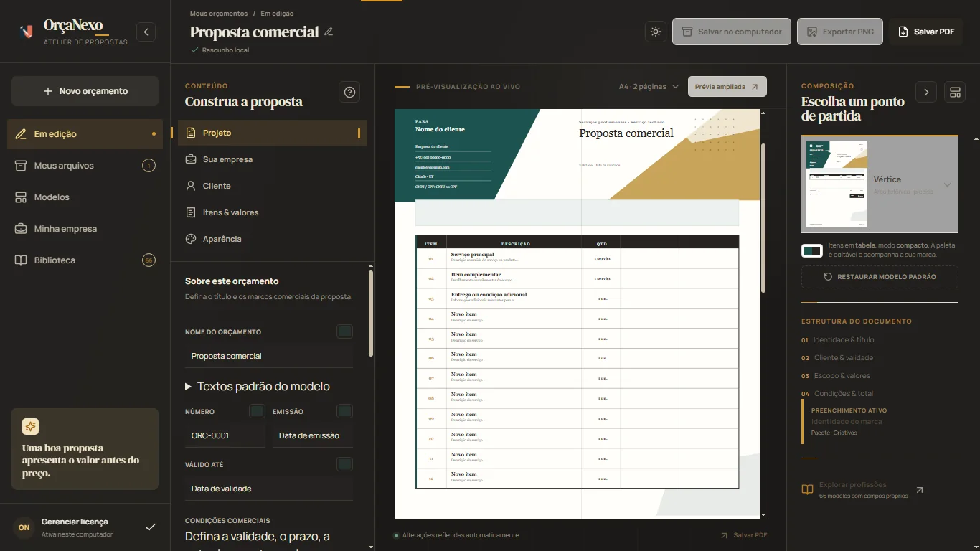Click the book icon by Explorar profissões
The height and width of the screenshot is (551, 980).
(807, 490)
